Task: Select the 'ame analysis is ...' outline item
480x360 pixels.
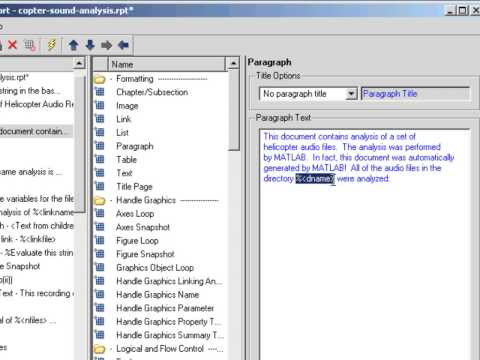Action: 31,172
